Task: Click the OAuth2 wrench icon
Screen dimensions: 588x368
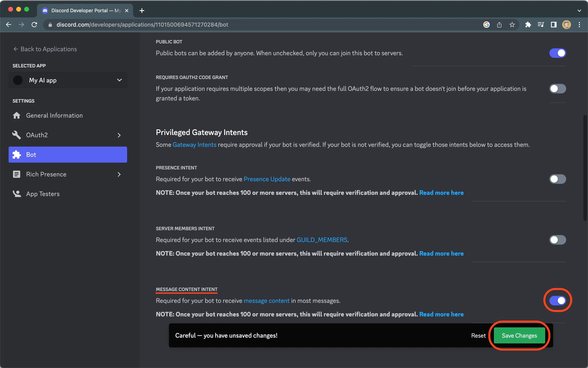Action: pos(17,135)
